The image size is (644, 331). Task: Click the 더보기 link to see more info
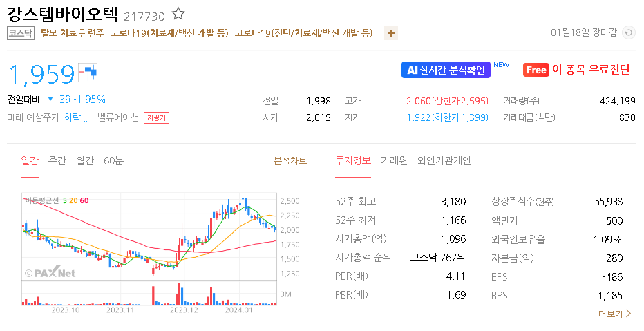(614, 314)
